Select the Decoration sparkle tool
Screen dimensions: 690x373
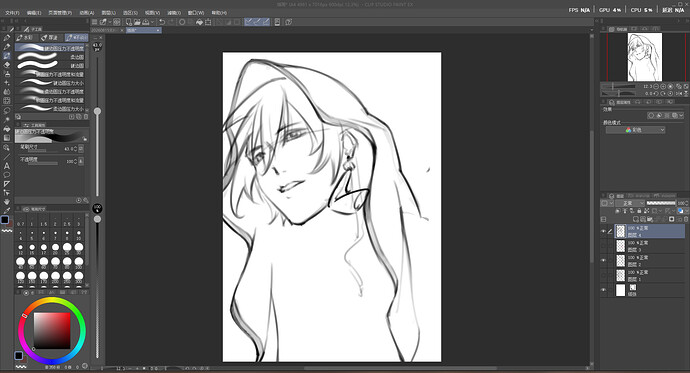pyautogui.click(x=7, y=83)
